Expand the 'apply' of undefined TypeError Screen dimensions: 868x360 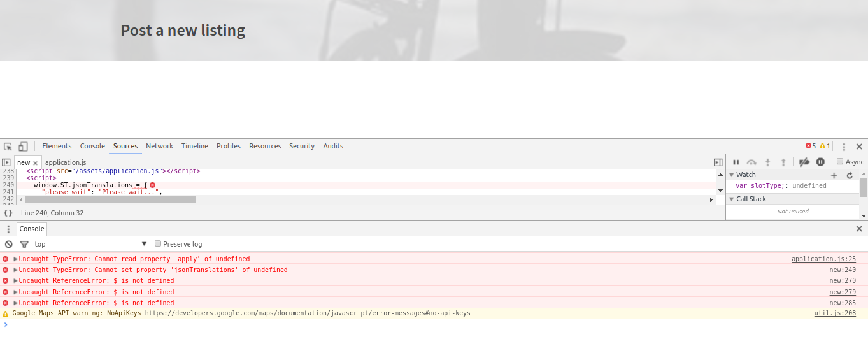click(x=15, y=259)
